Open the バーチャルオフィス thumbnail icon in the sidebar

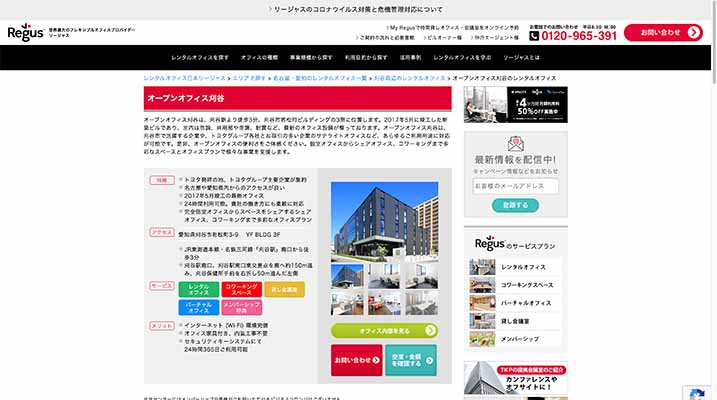(482, 303)
